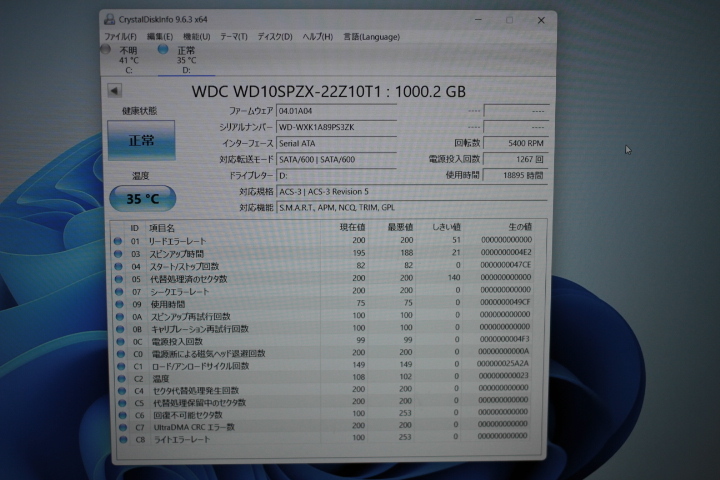Click the status dot for ID C1 ロード/アンロードサイクル回数
The width and height of the screenshot is (720, 480).
[121, 366]
